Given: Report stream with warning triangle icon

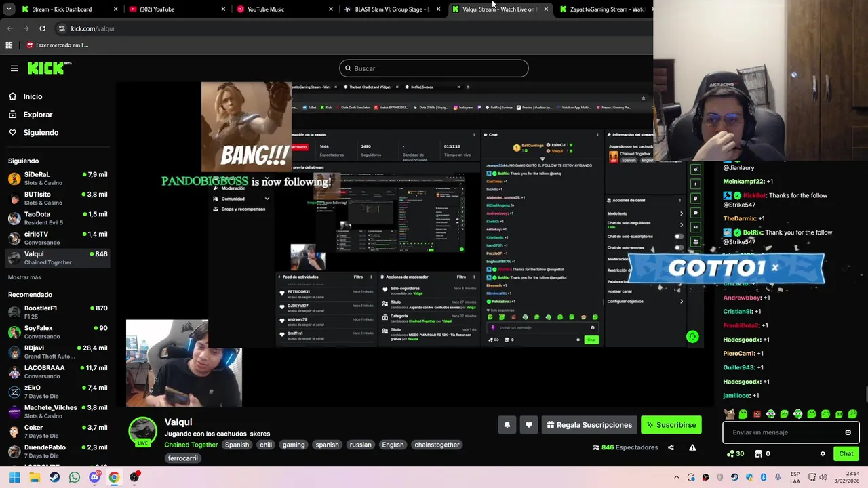Looking at the screenshot, I should tap(692, 447).
